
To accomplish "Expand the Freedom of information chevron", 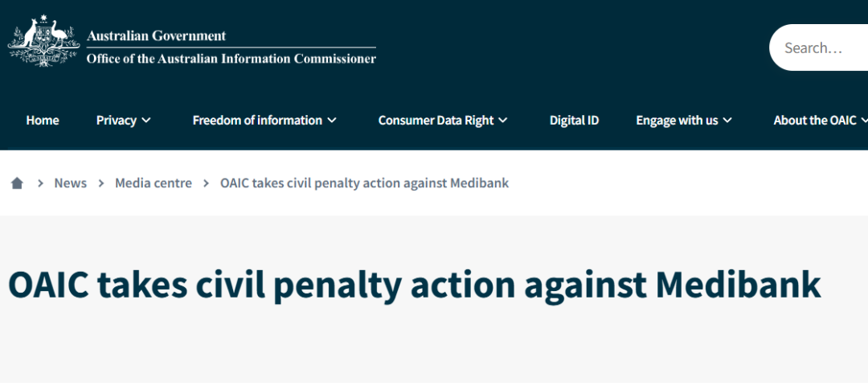I will coord(332,121).
